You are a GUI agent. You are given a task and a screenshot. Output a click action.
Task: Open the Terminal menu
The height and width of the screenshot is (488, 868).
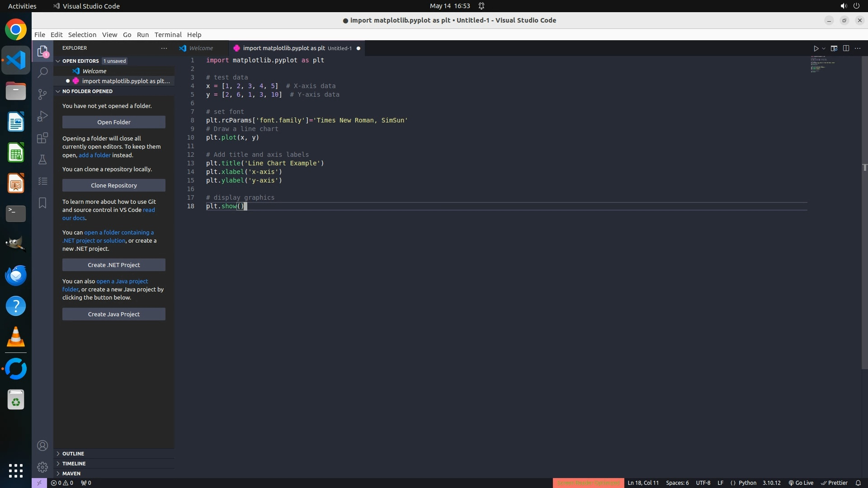pos(168,35)
